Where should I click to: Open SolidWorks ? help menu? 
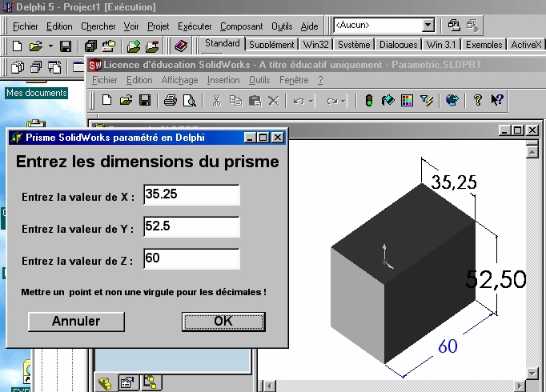(321, 80)
